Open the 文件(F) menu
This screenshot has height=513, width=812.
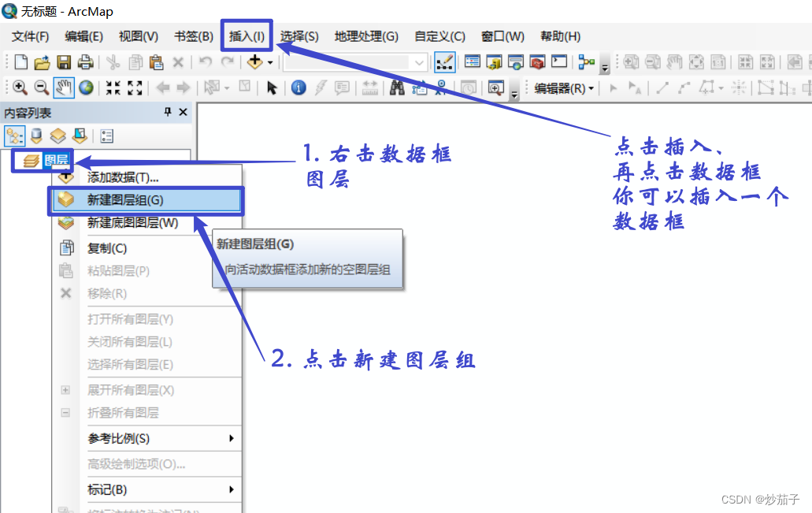tap(30, 36)
